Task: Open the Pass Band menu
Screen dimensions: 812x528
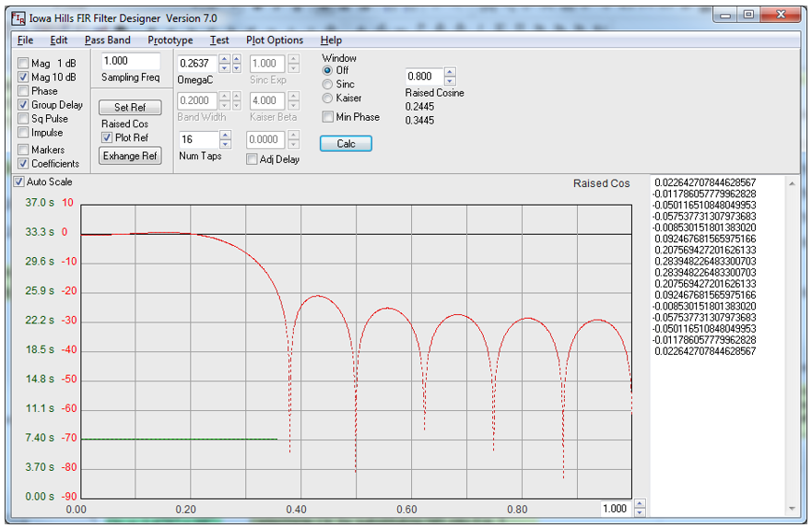Action: pyautogui.click(x=108, y=41)
